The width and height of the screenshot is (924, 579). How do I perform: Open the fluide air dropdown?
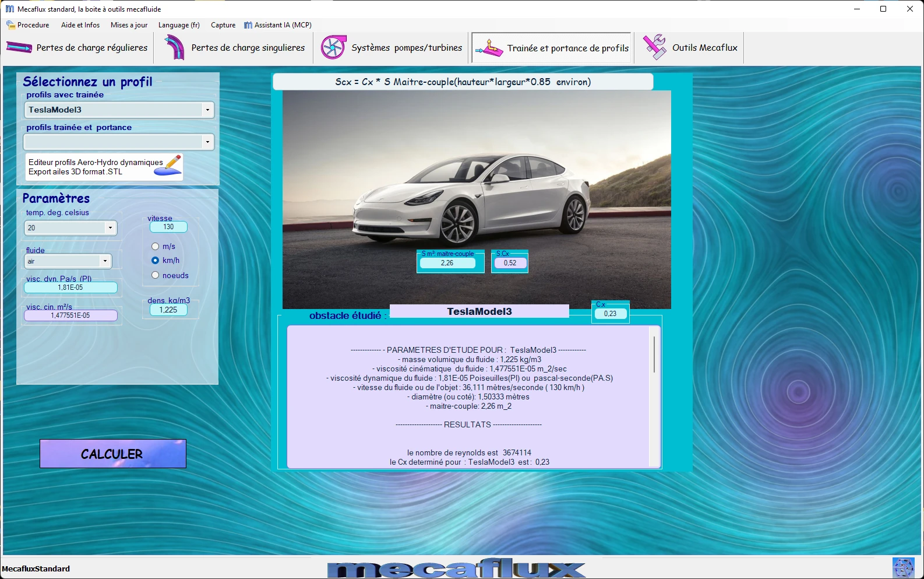pos(105,261)
